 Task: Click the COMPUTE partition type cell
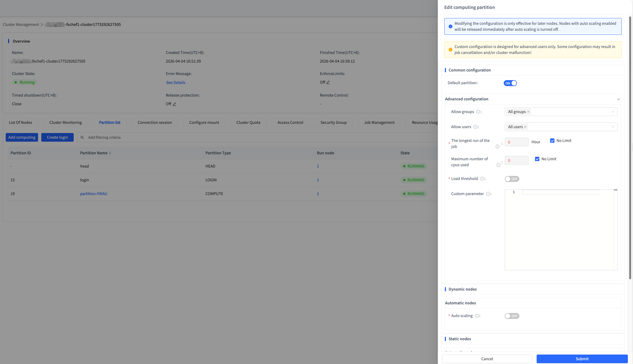click(214, 194)
